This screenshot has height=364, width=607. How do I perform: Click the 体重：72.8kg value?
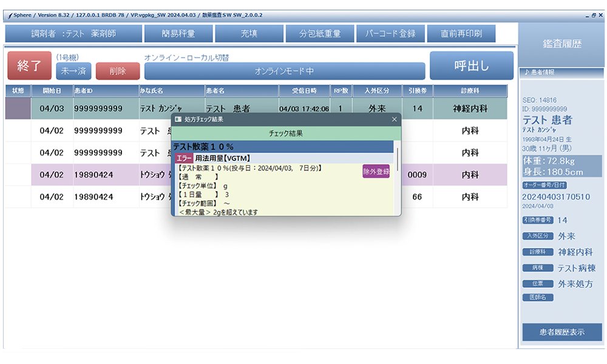point(549,161)
